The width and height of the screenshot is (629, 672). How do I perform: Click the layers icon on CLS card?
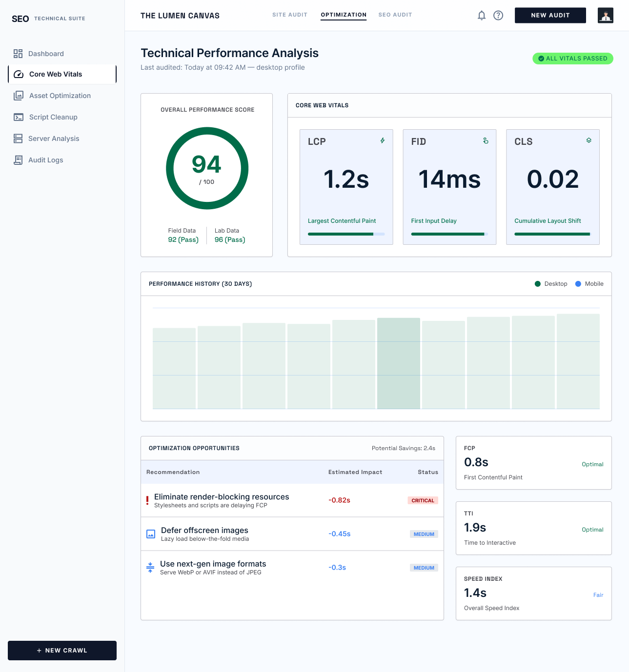point(589,140)
